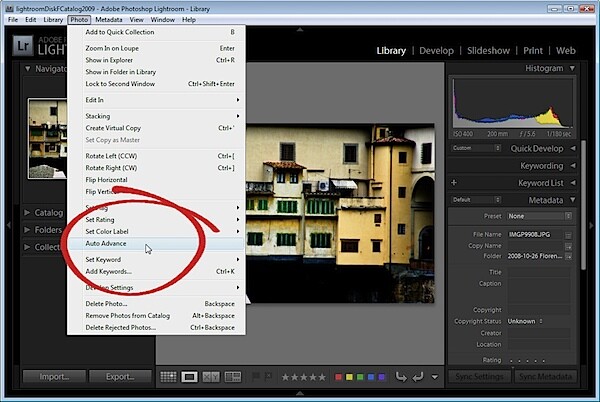Add keyword with plus icon

(x=454, y=182)
